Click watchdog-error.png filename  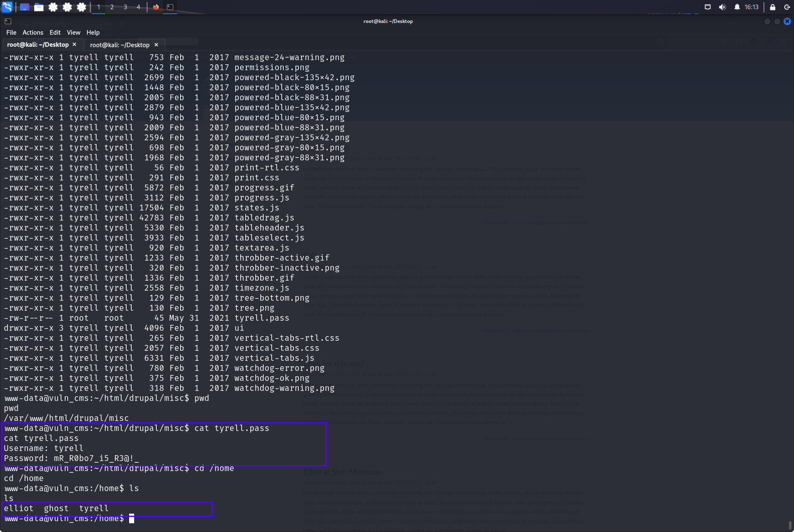pyautogui.click(x=279, y=368)
